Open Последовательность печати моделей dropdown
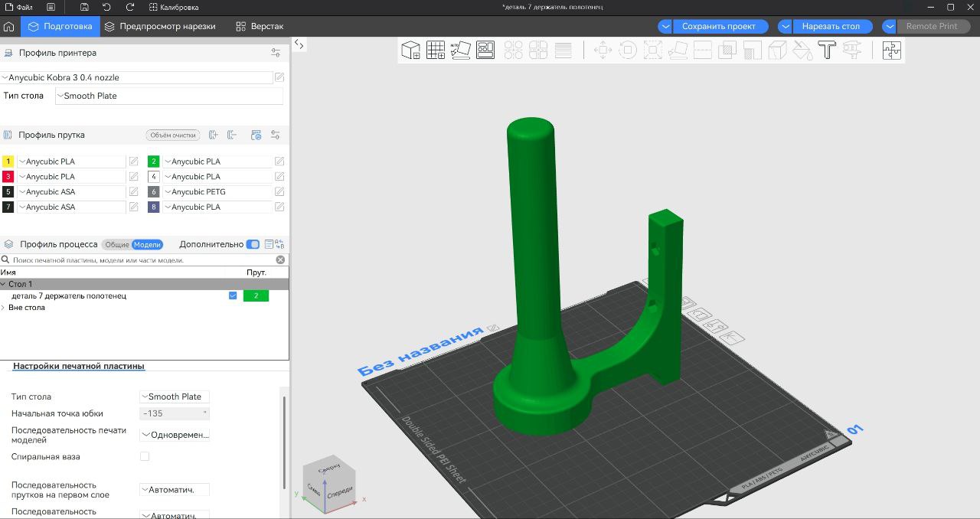980x519 pixels. click(175, 435)
